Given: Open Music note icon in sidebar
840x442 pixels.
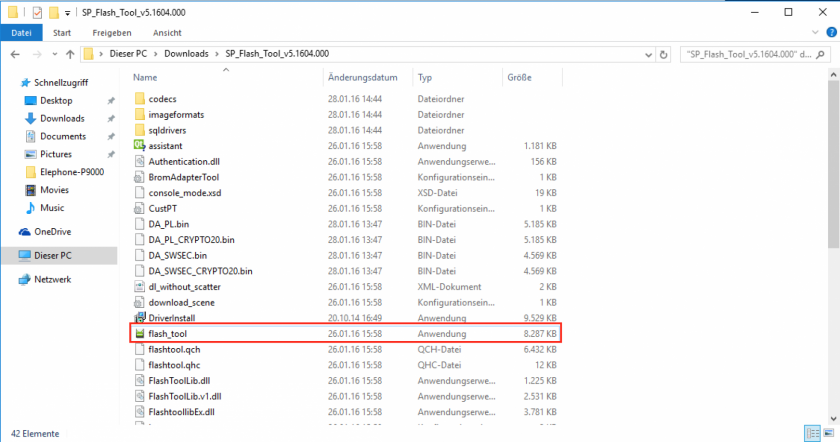Looking at the screenshot, I should click(31, 208).
